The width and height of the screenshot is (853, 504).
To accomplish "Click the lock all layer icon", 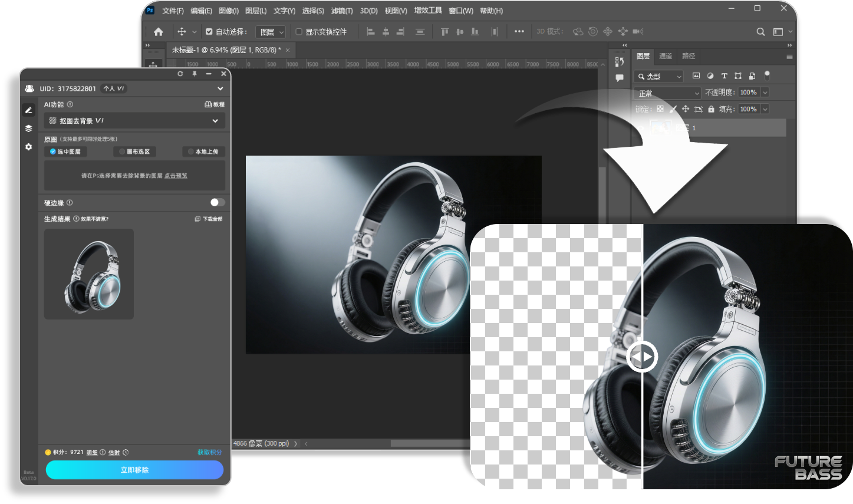I will (711, 109).
